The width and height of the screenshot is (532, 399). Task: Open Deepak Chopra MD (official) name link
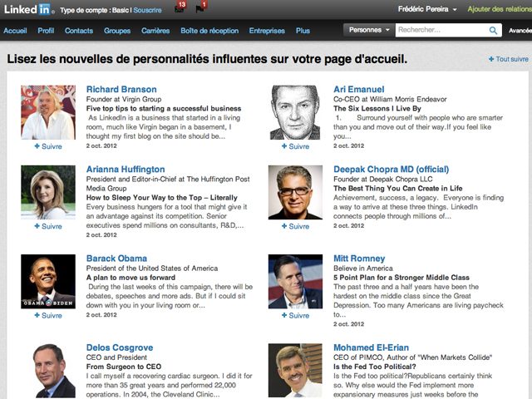coord(392,170)
